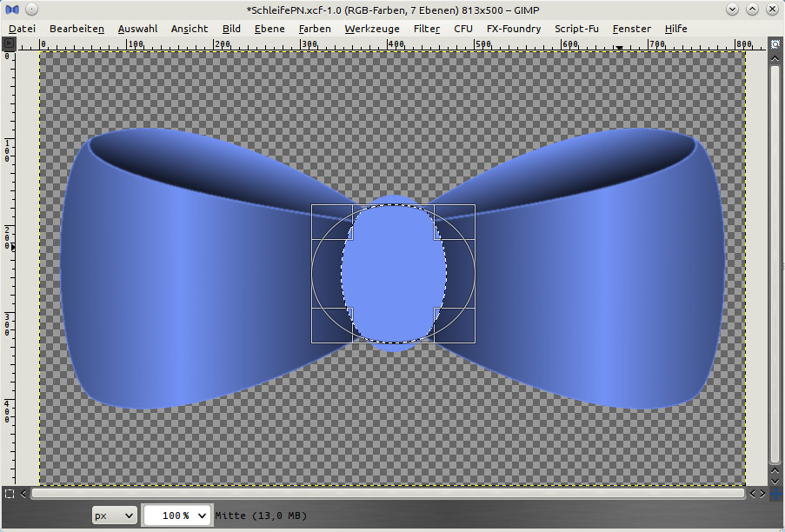Toggle the Quick Mask button
785x532 pixels.
(10, 494)
